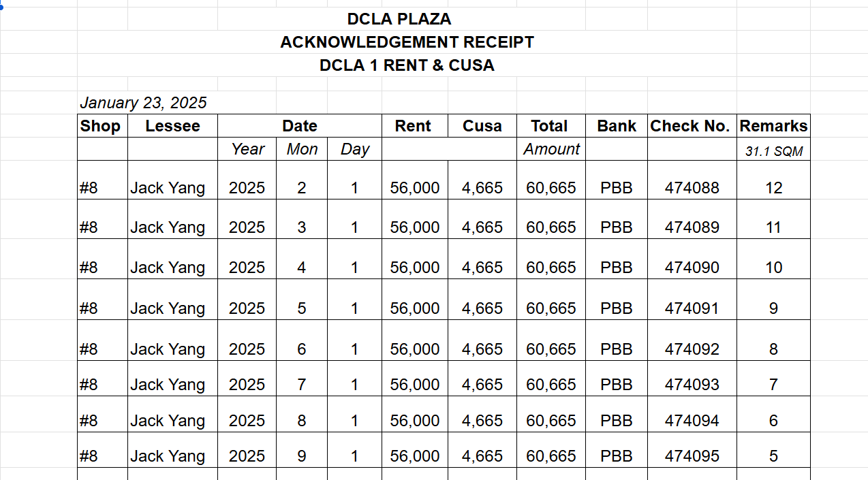Select the ACKNOWLEDGEMENT RECEIPT heading cell

[x=407, y=42]
